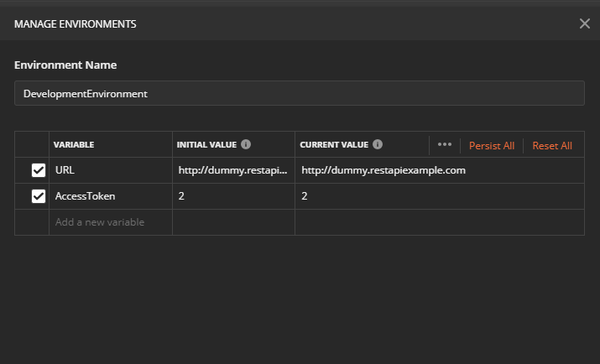Image resolution: width=600 pixels, height=364 pixels.
Task: Select the AccessToken variable name cell
Action: [110, 196]
